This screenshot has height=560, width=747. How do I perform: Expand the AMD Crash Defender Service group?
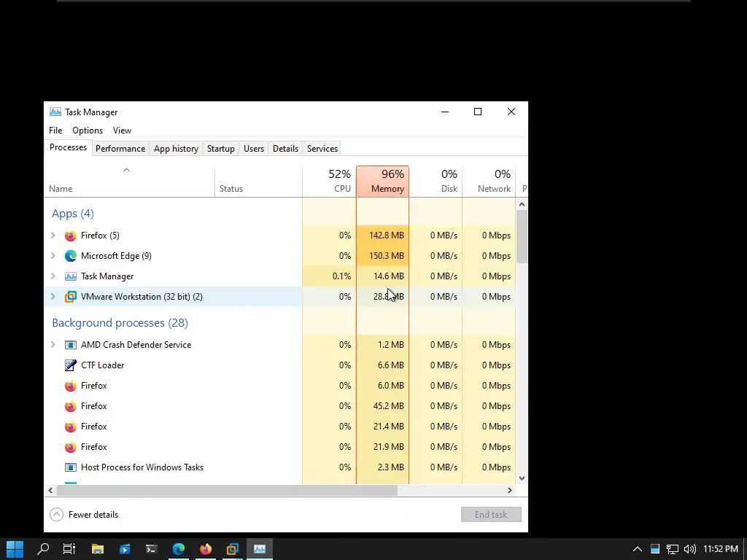pos(53,345)
